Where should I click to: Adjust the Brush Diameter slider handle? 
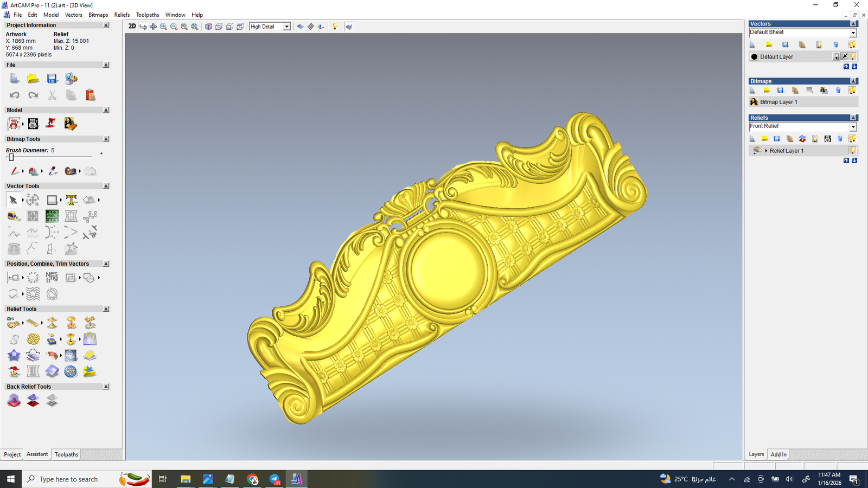11,157
